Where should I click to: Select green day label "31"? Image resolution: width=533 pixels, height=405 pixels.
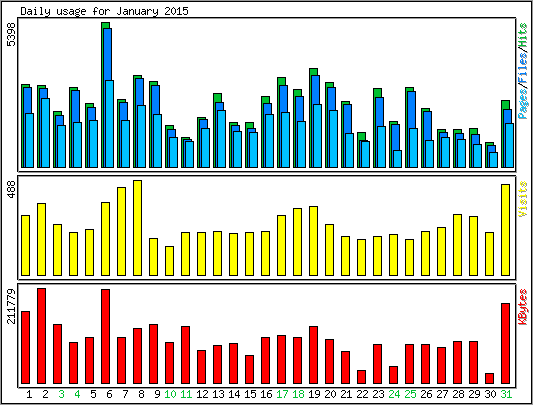pos(506,394)
